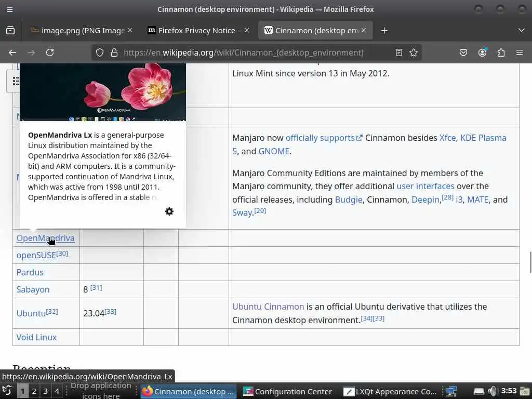Follow the GNOME link
532x399 pixels.
[274, 151]
